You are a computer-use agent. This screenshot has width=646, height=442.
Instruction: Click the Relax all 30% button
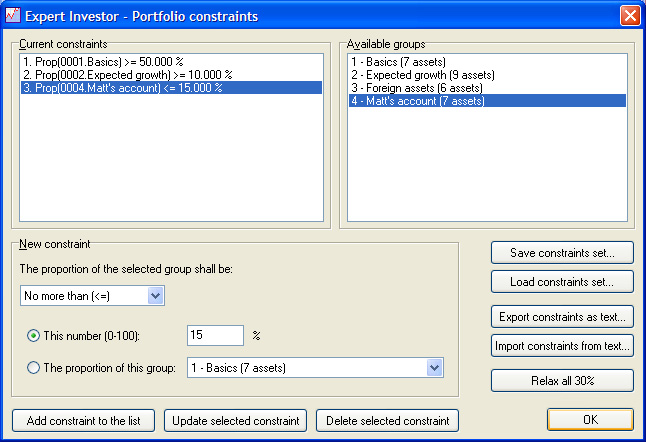pos(562,381)
